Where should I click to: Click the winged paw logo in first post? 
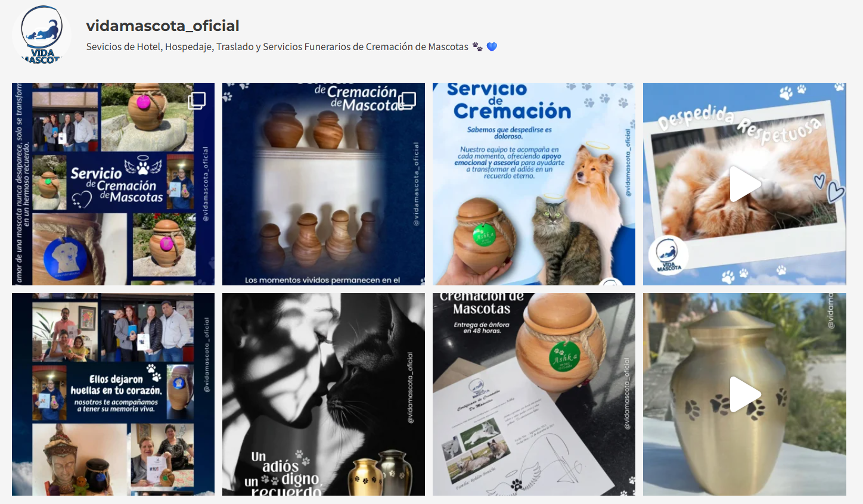[x=143, y=165]
